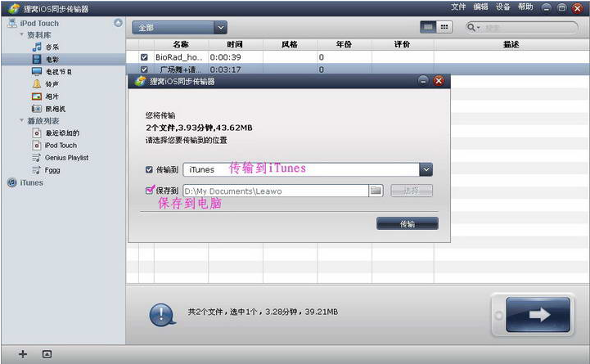Switch to grid view icon

click(x=444, y=27)
